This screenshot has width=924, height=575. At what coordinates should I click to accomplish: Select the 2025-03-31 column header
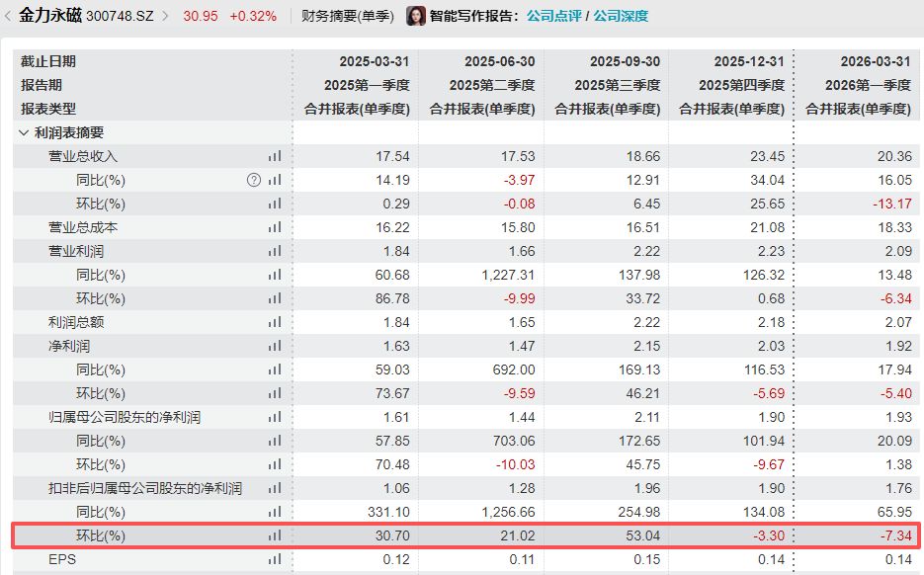click(375, 61)
